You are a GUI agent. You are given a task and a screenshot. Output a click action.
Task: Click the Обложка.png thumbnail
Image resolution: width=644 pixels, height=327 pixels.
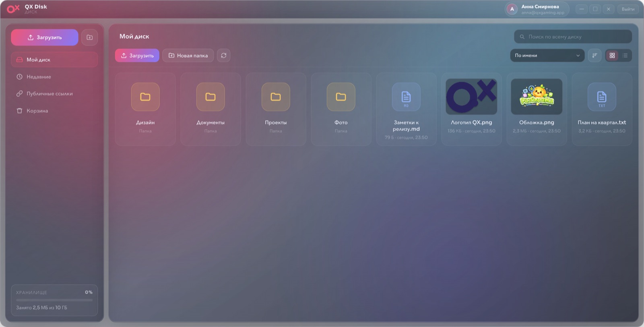(537, 97)
